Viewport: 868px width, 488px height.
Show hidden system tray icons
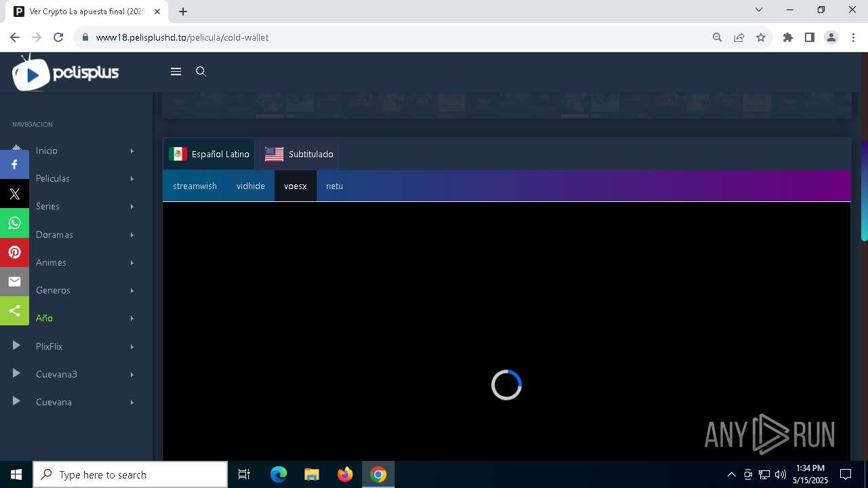point(731,474)
